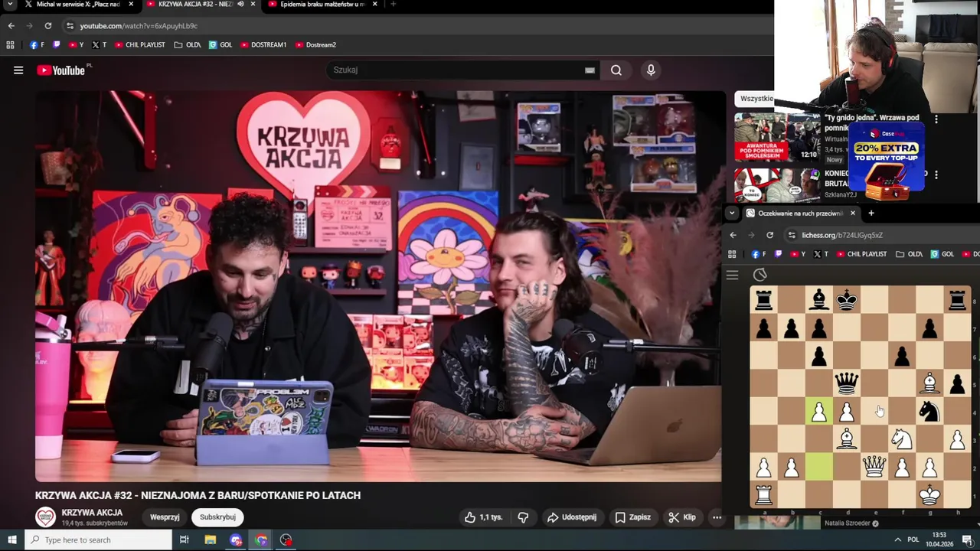Click the Subskrybuj button

(217, 517)
